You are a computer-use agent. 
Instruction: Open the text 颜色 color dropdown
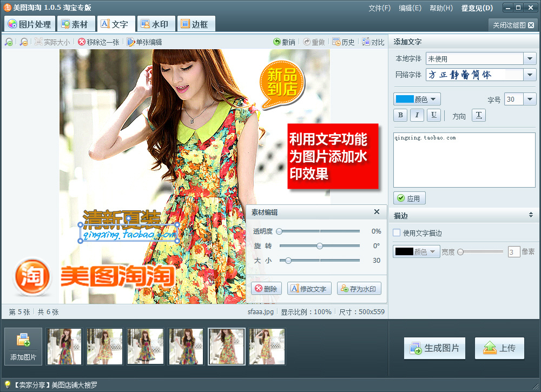[417, 99]
